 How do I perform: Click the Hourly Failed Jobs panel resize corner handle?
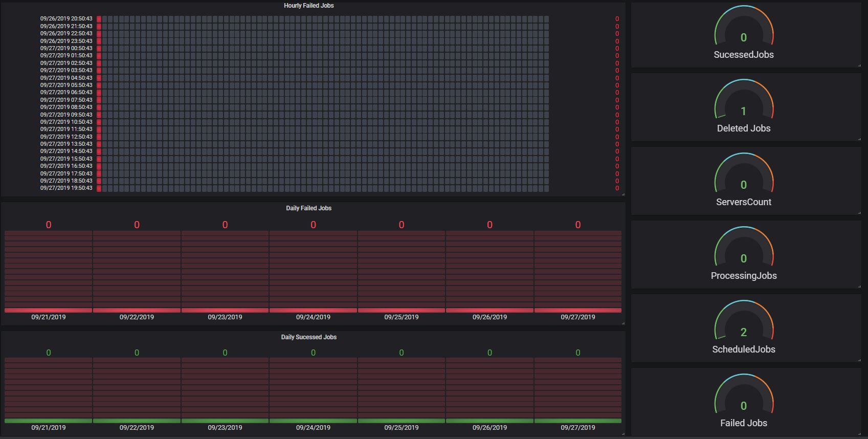(x=623, y=194)
